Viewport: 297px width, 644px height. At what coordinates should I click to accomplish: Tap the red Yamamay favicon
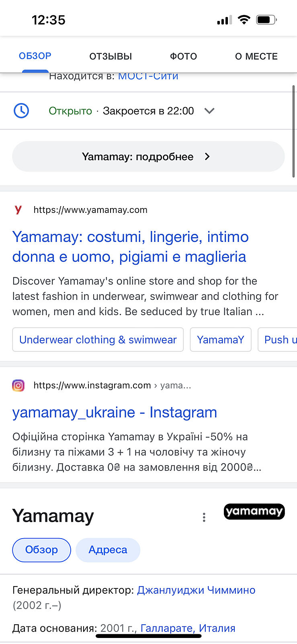[18, 210]
